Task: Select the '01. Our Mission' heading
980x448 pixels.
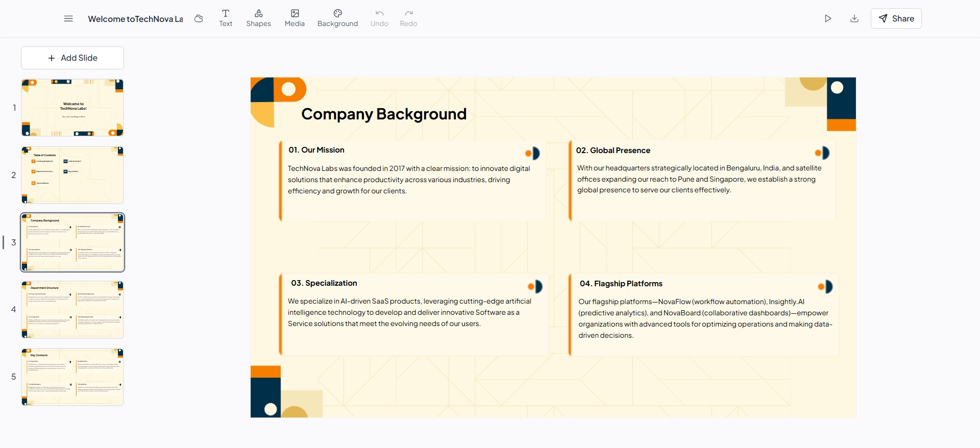Action: [316, 150]
